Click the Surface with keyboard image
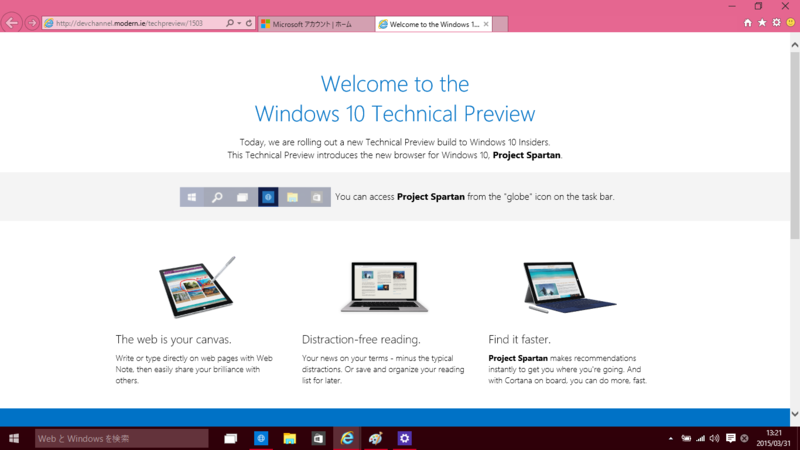The width and height of the screenshot is (800, 450). (569, 287)
